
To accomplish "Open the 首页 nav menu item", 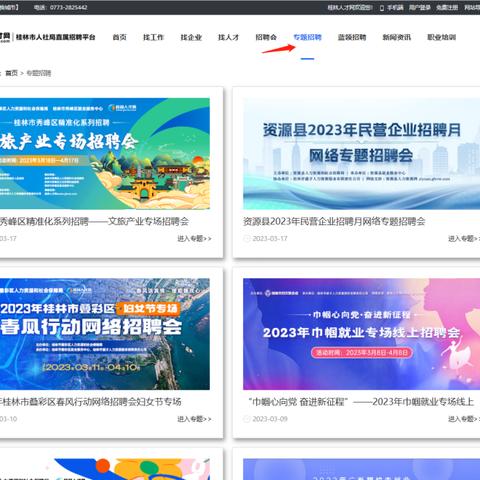I will (x=119, y=37).
